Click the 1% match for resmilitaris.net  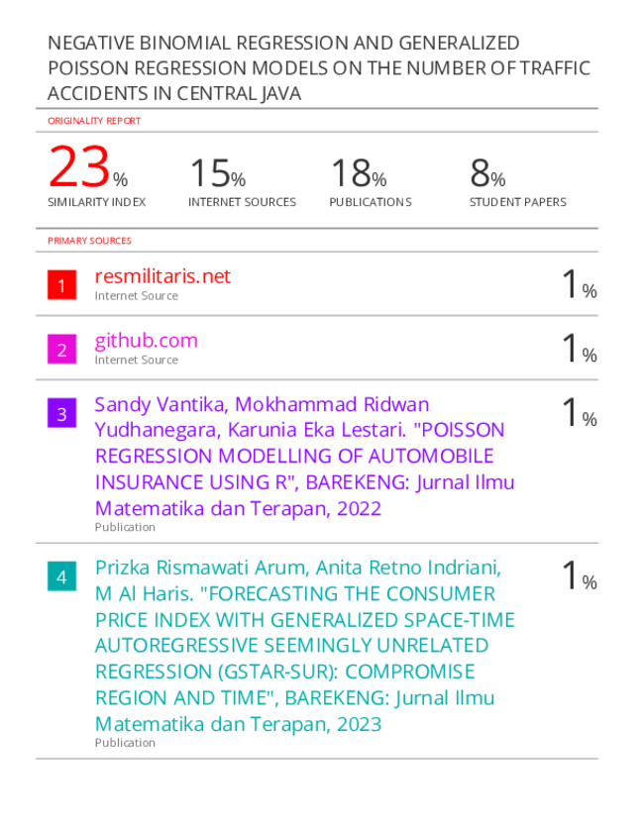click(x=580, y=284)
